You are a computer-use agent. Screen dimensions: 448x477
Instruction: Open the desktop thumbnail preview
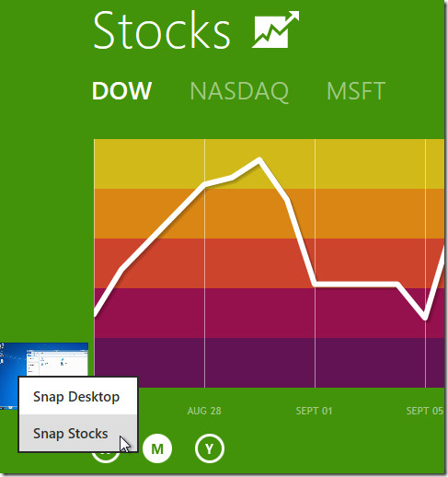coord(44,361)
